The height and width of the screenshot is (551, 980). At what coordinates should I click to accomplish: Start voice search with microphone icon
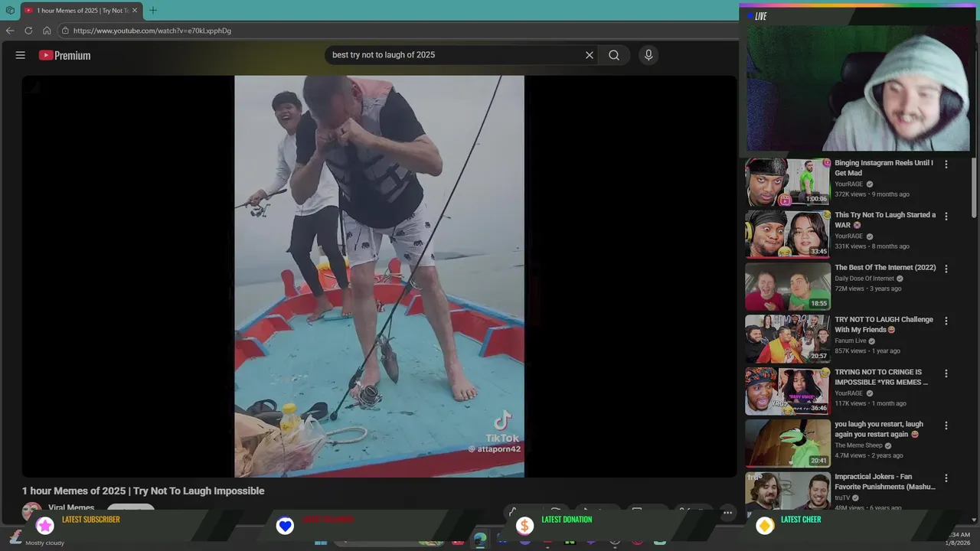[648, 55]
